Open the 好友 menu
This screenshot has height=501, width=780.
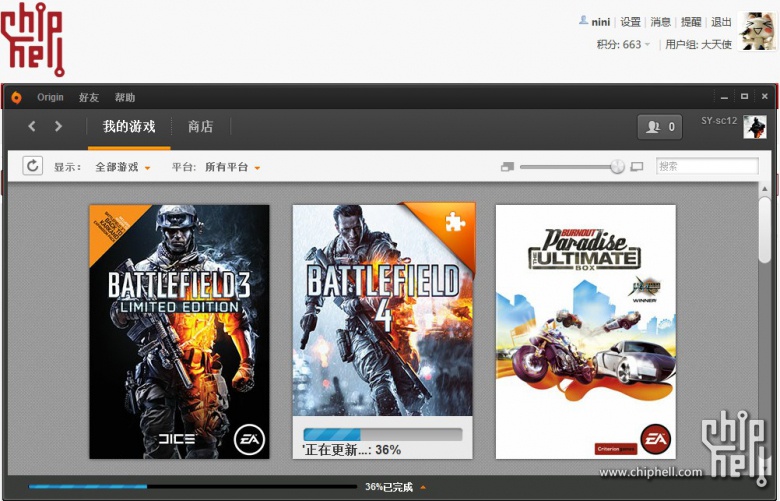point(89,98)
